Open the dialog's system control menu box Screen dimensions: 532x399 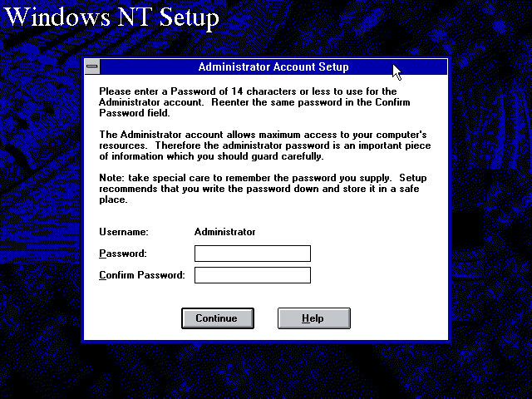click(92, 66)
